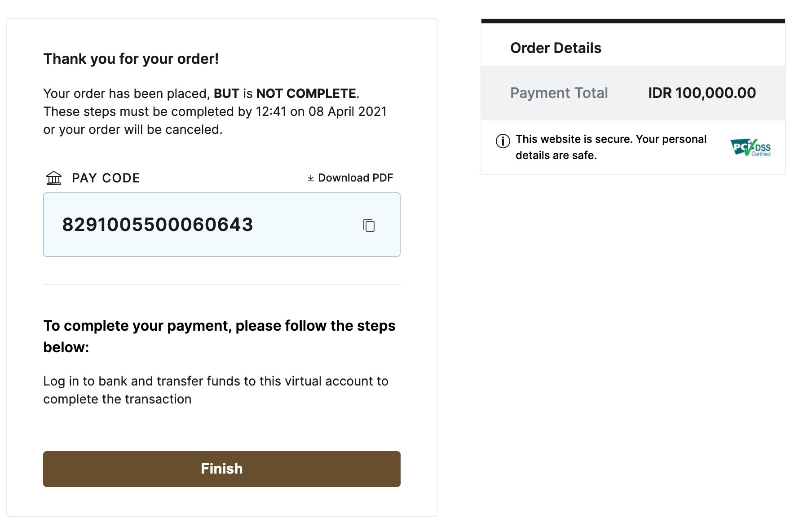Click the IDR 100,000.00 amount
812x523 pixels.
702,93
